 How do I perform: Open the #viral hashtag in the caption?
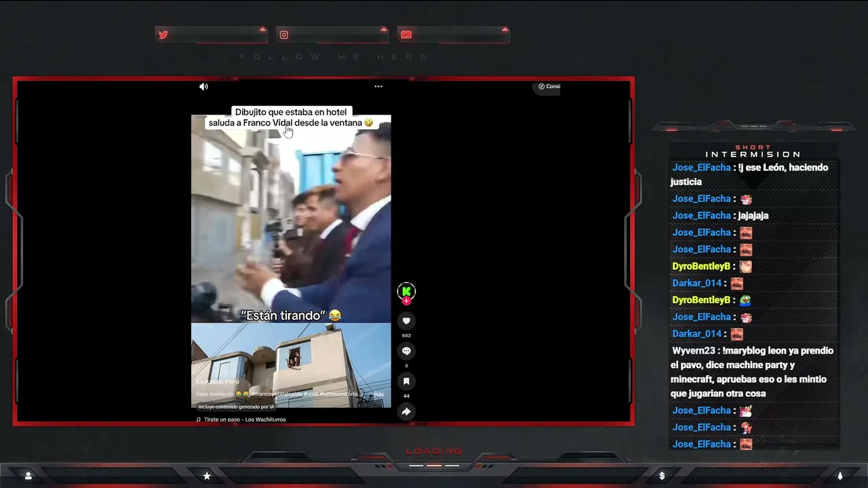(x=312, y=394)
